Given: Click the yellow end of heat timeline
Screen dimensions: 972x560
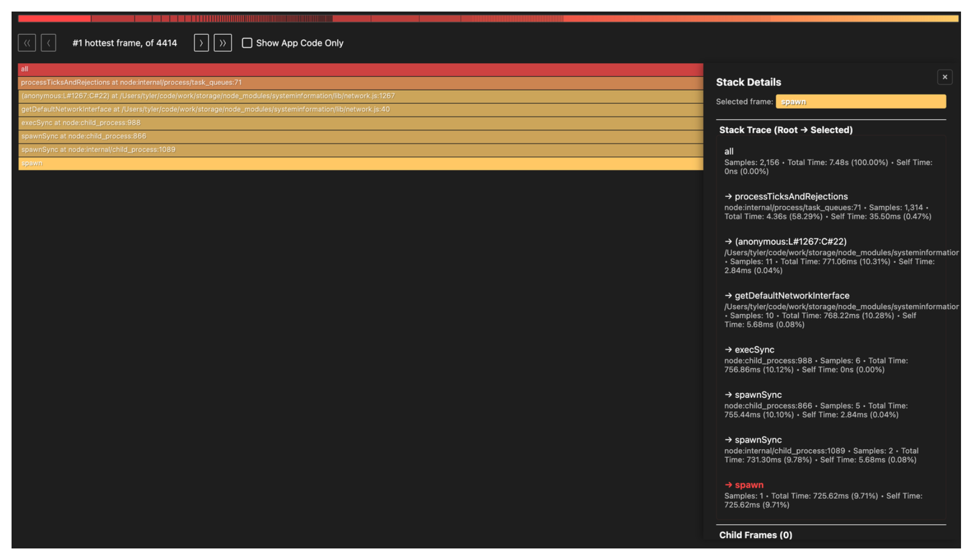Looking at the screenshot, I should (924, 18).
